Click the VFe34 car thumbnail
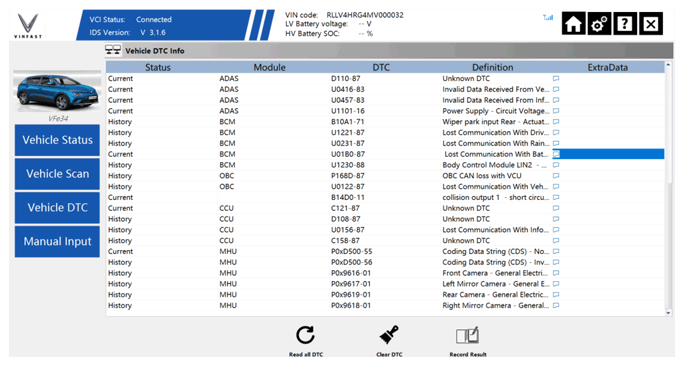The height and width of the screenshot is (366, 684). pyautogui.click(x=57, y=92)
